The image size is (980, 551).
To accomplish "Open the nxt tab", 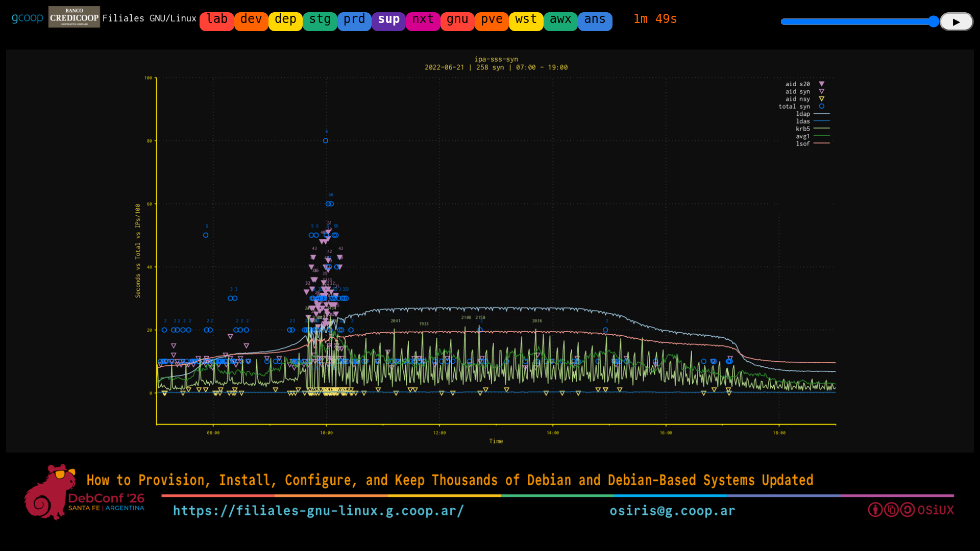I will click(x=423, y=21).
